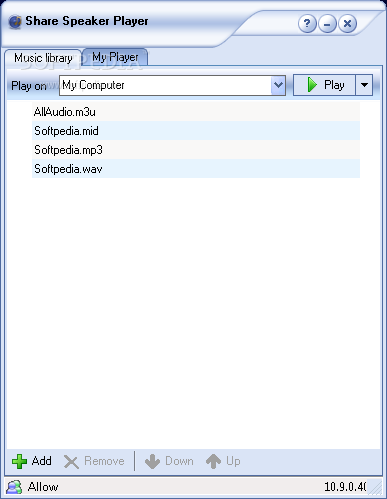The width and height of the screenshot is (387, 499).
Task: Click the Up arrow icon
Action: (213, 461)
